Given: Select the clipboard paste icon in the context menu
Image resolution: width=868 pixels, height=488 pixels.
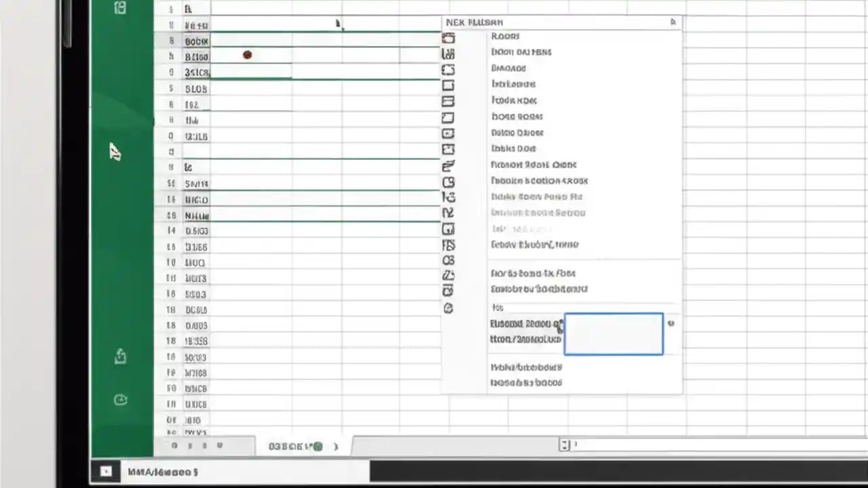Looking at the screenshot, I should (448, 38).
